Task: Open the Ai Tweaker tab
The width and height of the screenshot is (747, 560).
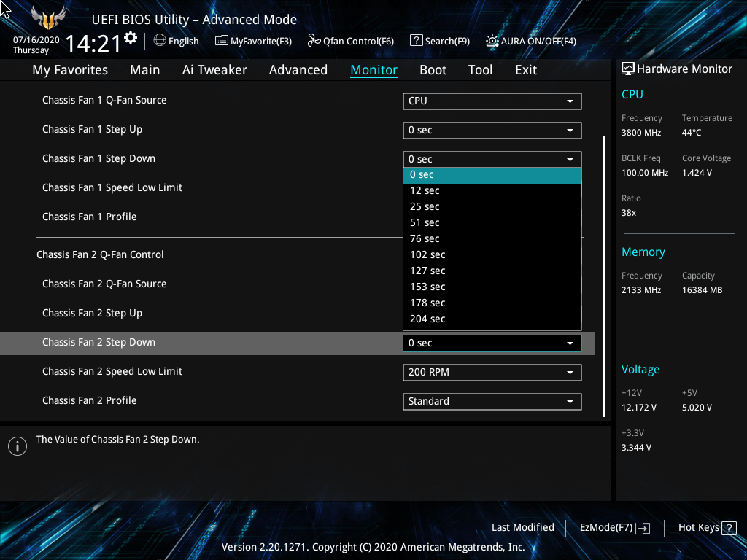Action: [214, 70]
